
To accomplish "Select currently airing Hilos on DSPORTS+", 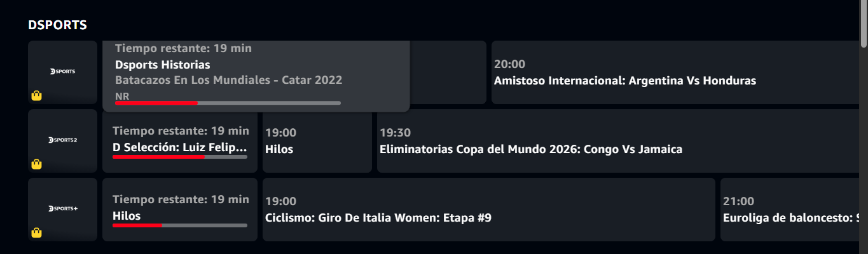I will [180, 210].
